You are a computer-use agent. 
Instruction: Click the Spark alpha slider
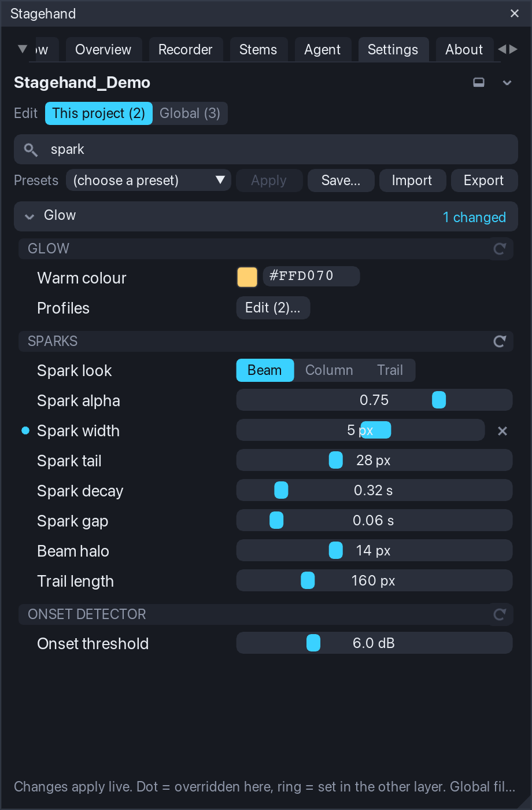[x=374, y=400]
